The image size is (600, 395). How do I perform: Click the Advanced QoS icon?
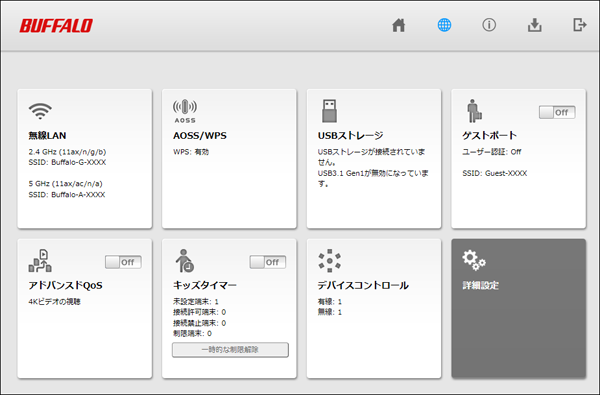[40, 261]
